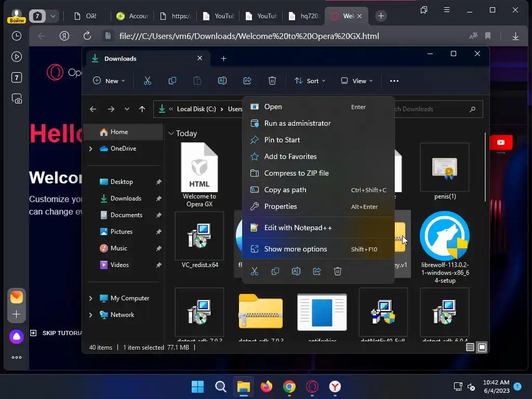Click the play icon in browser sidebar

[x=16, y=57]
